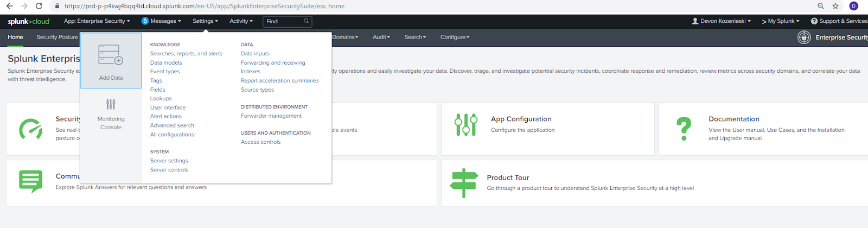Open the Product Tour card title

tap(508, 178)
